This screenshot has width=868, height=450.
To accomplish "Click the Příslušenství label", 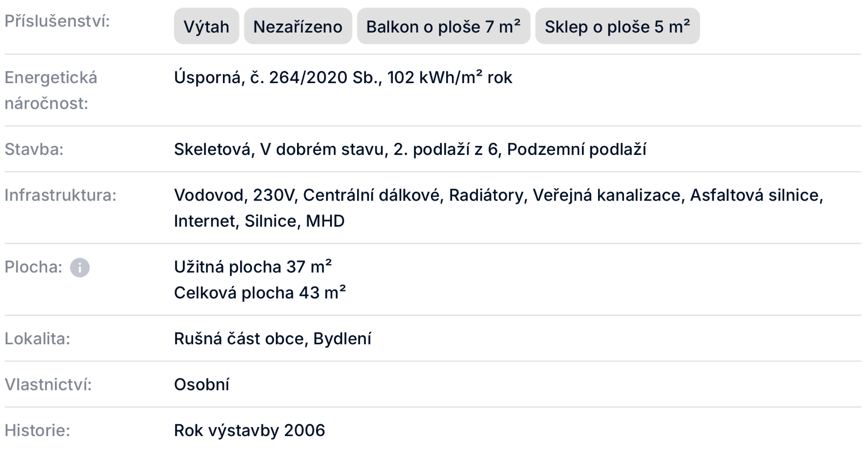I will pyautogui.click(x=57, y=21).
